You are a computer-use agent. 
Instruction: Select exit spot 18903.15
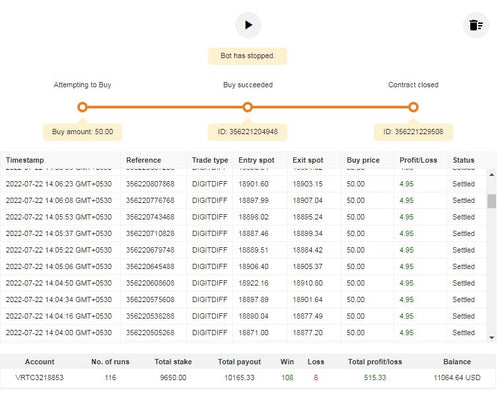[x=307, y=184]
